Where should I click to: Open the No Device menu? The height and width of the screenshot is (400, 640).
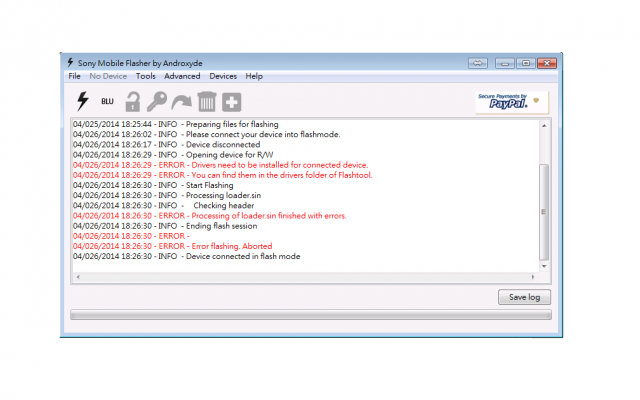point(108,76)
